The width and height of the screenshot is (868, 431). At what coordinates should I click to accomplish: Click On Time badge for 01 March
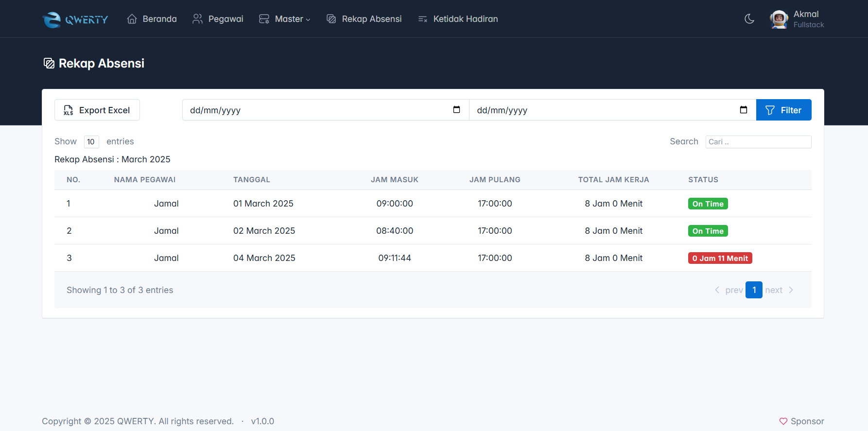point(708,204)
